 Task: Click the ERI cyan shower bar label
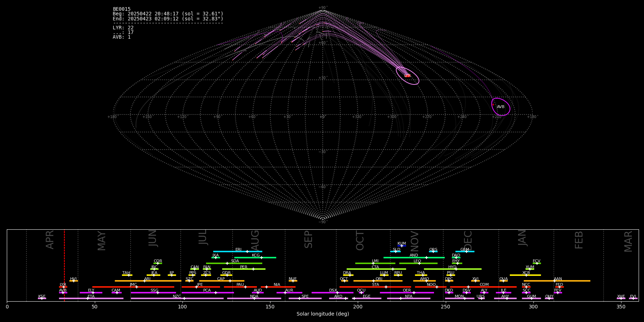point(238,250)
